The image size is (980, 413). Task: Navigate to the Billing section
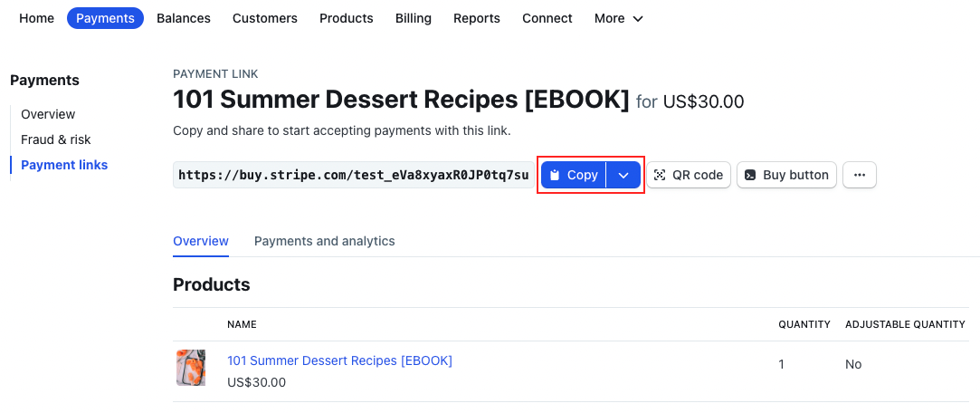click(414, 18)
